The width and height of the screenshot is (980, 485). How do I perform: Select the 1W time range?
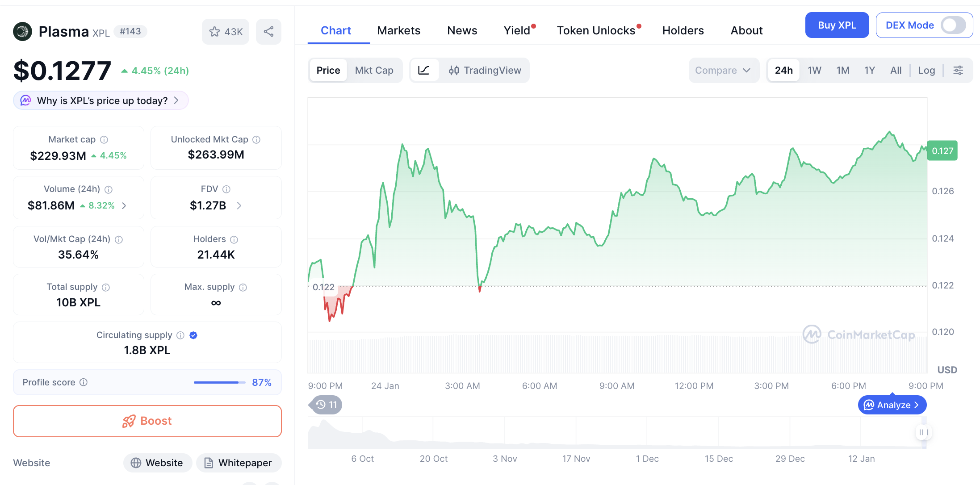[x=814, y=70]
